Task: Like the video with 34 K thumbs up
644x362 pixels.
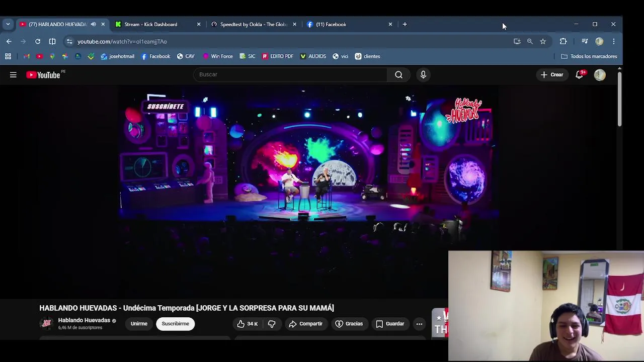Action: point(248,324)
